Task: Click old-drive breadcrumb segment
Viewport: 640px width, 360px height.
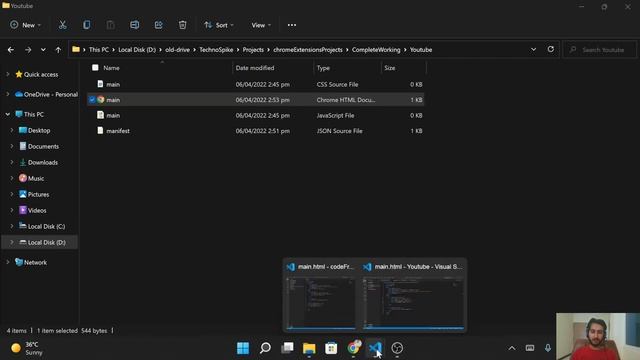Action: (x=178, y=50)
